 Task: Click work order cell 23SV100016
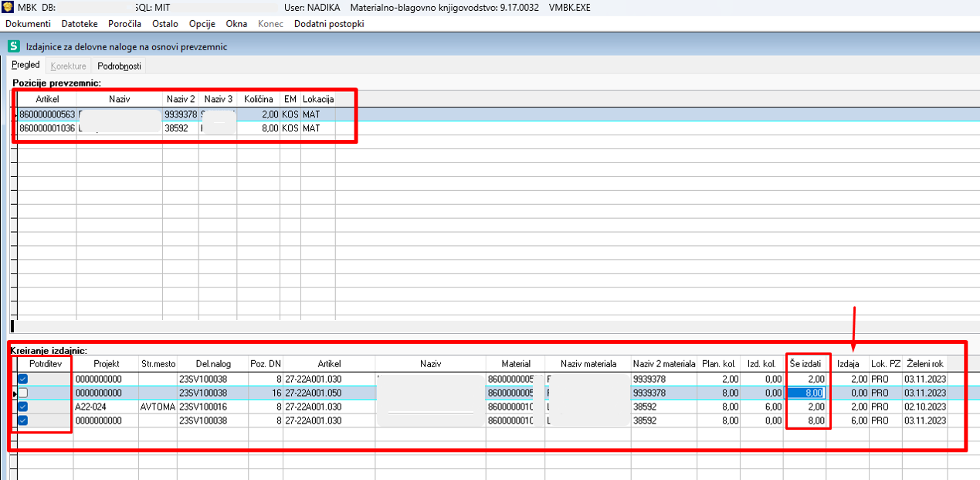pyautogui.click(x=213, y=407)
